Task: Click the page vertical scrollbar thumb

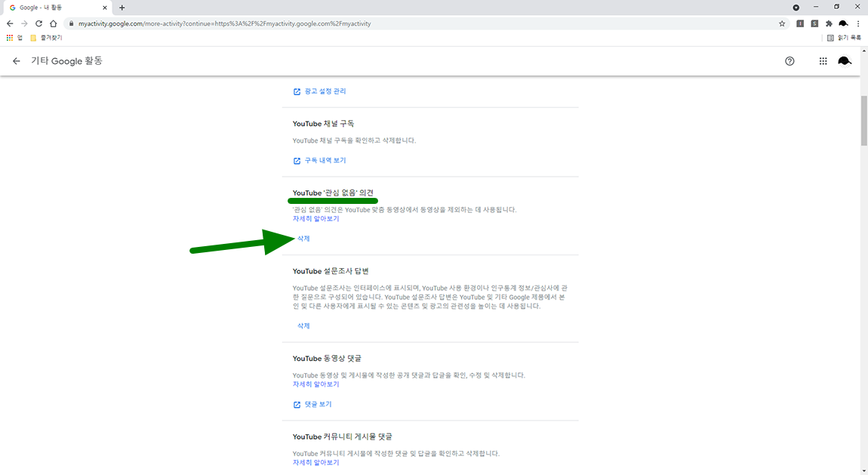Action: (863, 121)
